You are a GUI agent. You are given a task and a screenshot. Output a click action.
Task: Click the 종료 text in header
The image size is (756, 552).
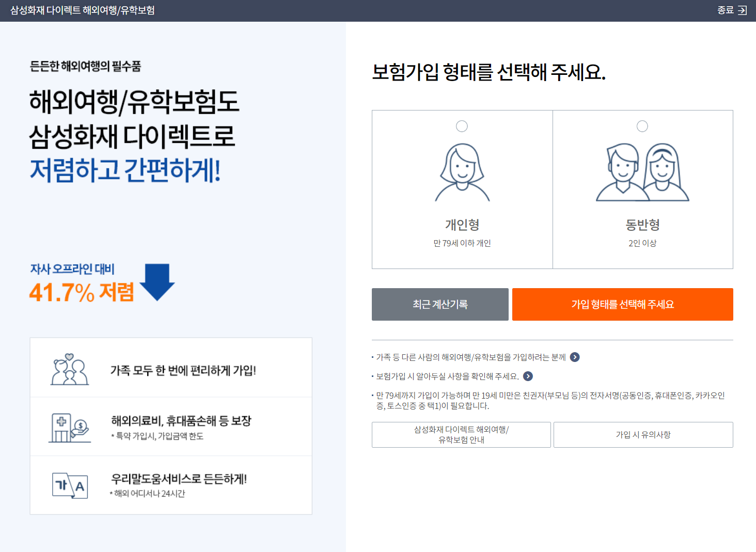725,10
